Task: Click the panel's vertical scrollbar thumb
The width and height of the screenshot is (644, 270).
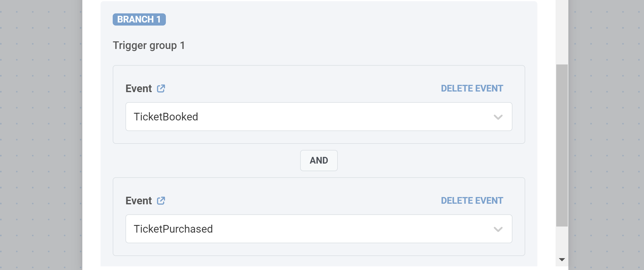Action: pyautogui.click(x=562, y=145)
